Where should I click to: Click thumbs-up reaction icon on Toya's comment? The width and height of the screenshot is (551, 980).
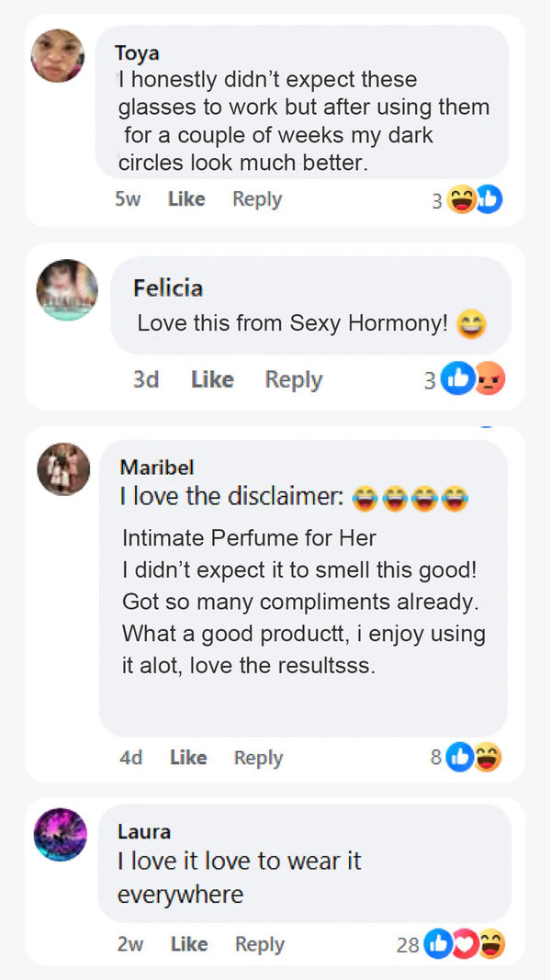[489, 199]
